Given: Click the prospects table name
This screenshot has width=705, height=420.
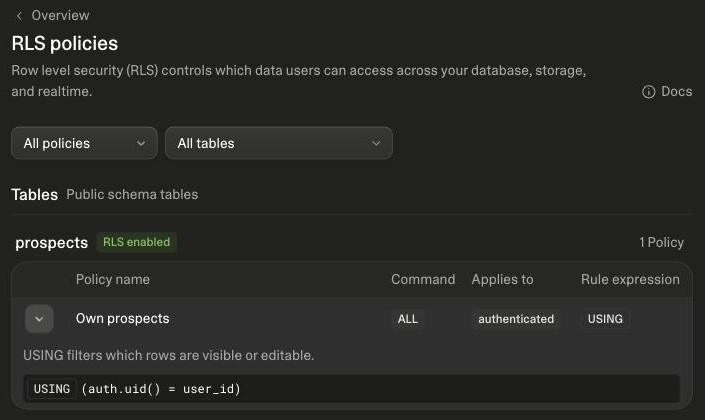Looking at the screenshot, I should click(x=52, y=243).
